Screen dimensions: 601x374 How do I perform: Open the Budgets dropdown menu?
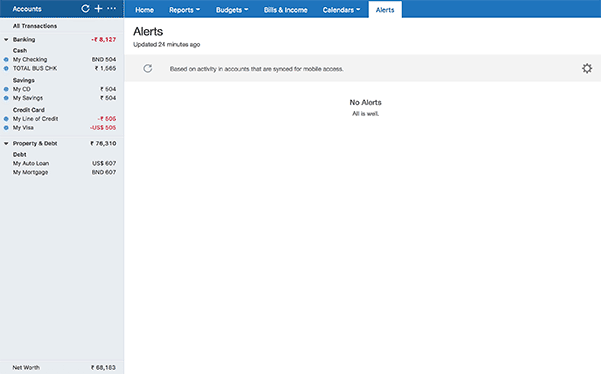point(232,10)
